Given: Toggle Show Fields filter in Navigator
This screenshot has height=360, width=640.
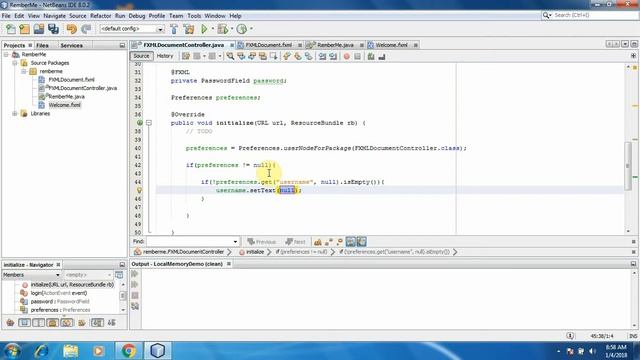Looking at the screenshot, I should 24,323.
